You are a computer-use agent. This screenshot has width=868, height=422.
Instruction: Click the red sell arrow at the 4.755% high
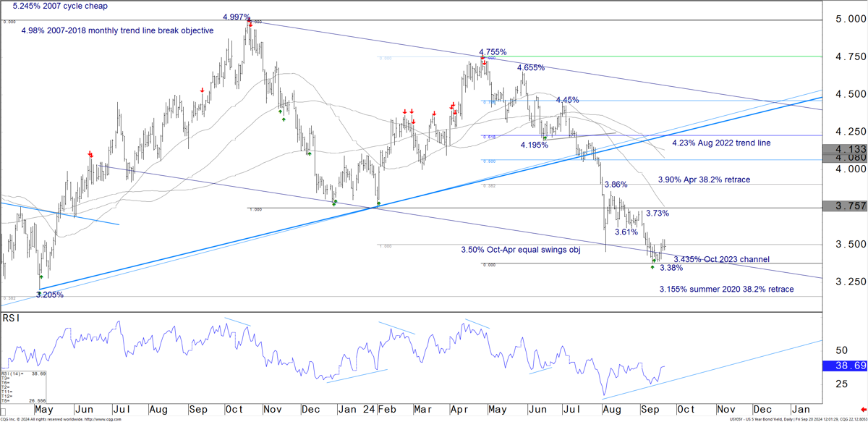pos(483,59)
